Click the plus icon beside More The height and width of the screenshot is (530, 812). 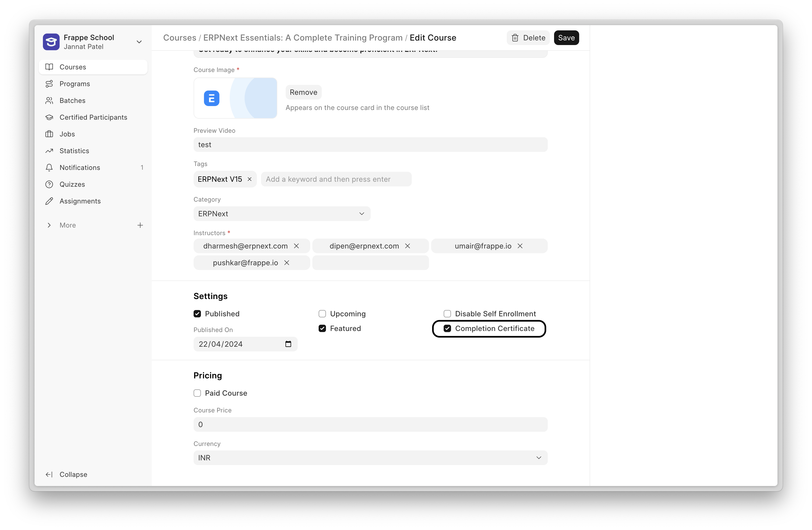click(140, 225)
